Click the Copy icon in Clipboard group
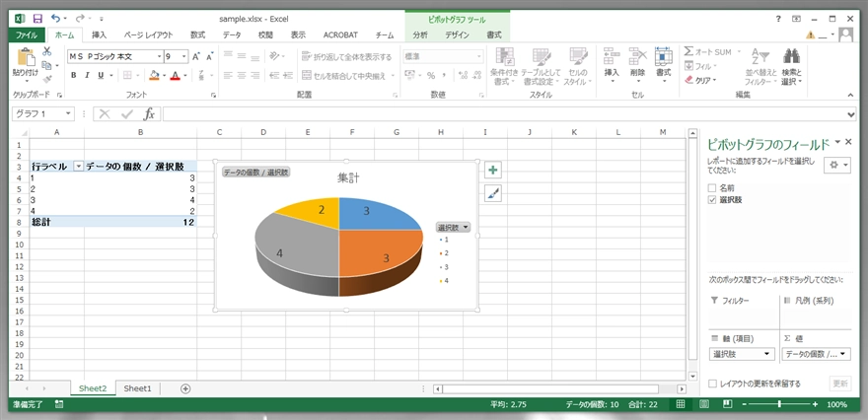 tap(46, 65)
